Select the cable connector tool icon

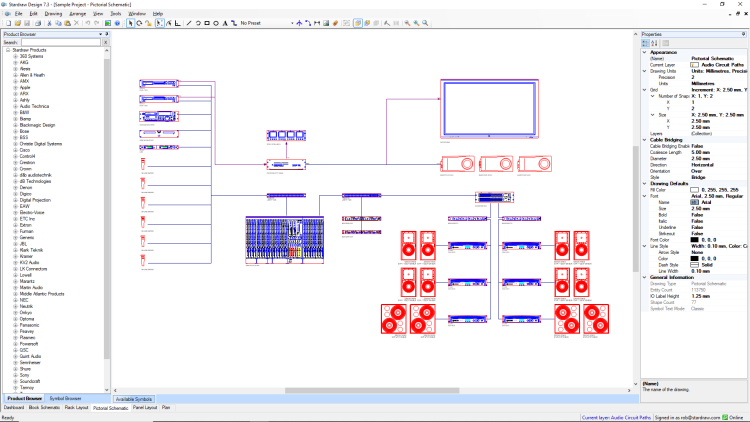pyautogui.click(x=234, y=23)
